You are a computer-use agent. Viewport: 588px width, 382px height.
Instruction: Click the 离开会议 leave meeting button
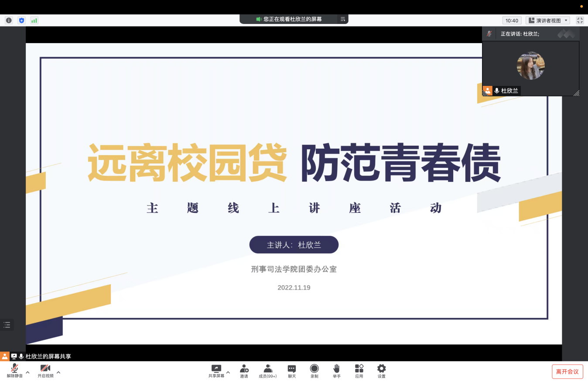point(567,372)
